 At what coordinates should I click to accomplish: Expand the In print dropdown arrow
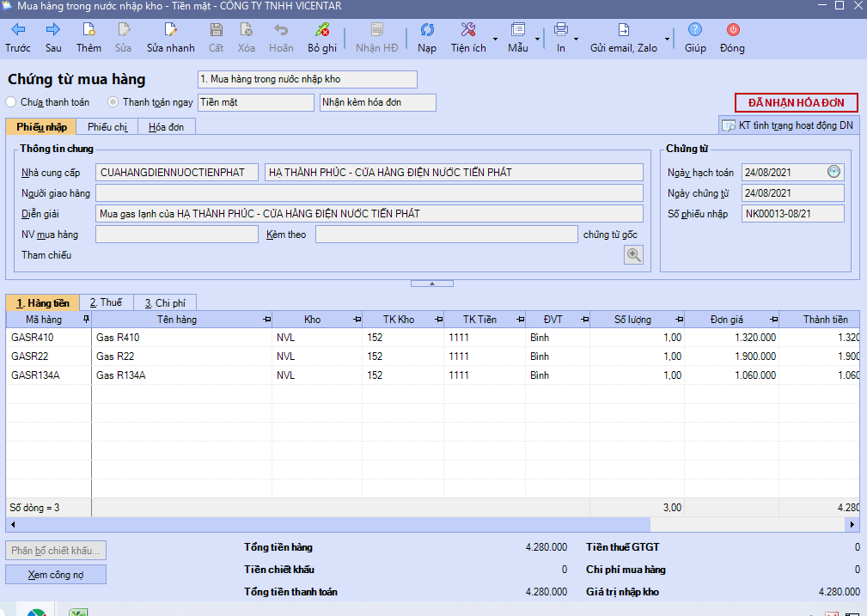pos(576,40)
